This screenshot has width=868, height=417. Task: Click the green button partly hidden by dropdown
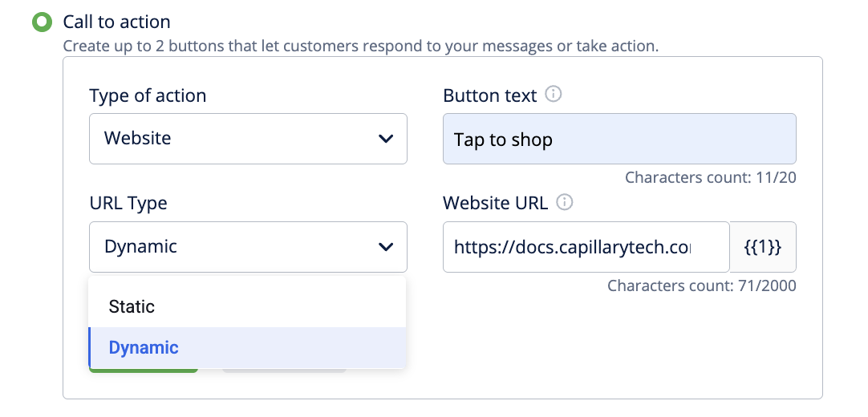coord(144,370)
